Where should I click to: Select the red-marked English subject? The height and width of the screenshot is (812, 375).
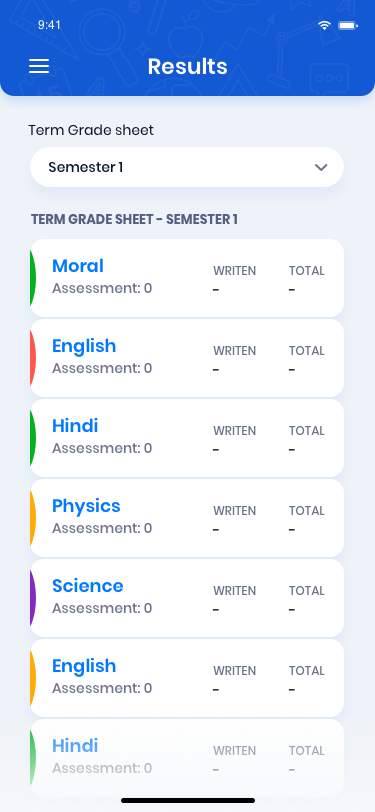[x=84, y=346]
